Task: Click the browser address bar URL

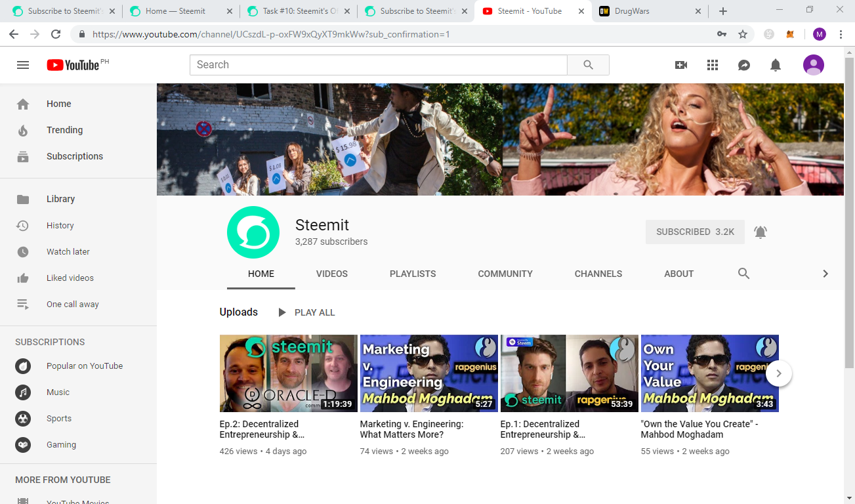Action: 271,34
